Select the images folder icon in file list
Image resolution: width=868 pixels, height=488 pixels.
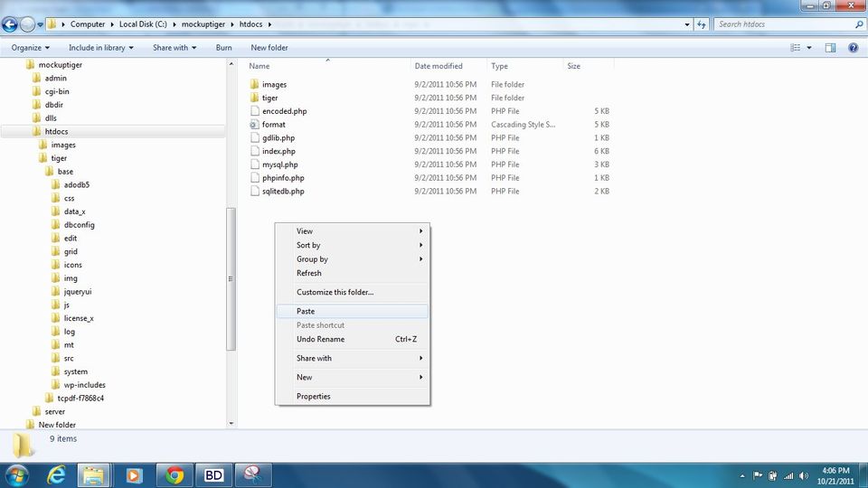click(x=255, y=84)
